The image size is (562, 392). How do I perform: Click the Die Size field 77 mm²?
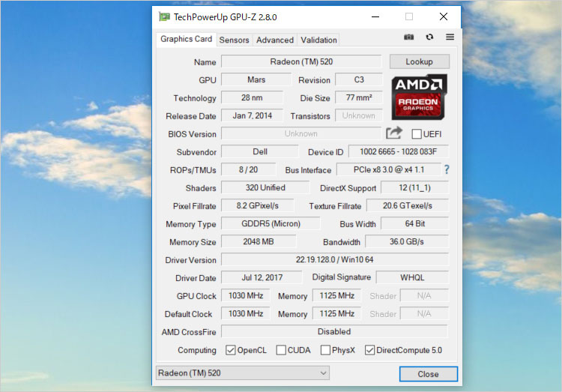(359, 97)
